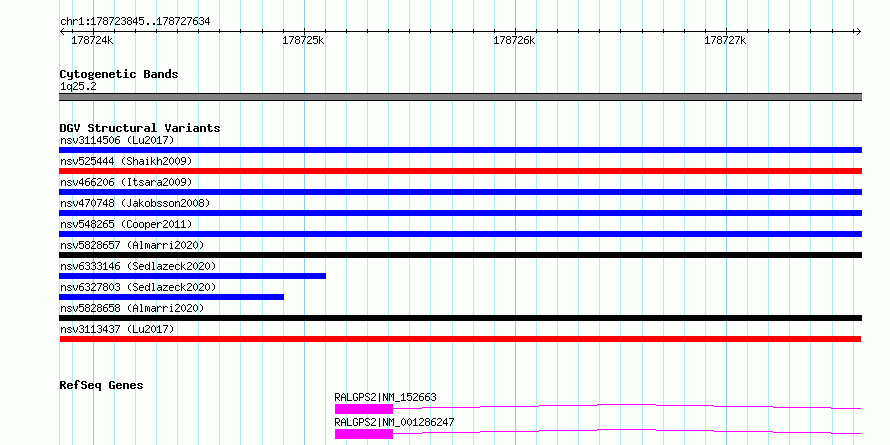890x445 pixels.
Task: Click the nsv470748 (Jakobsson2008) label
Action: (135, 203)
